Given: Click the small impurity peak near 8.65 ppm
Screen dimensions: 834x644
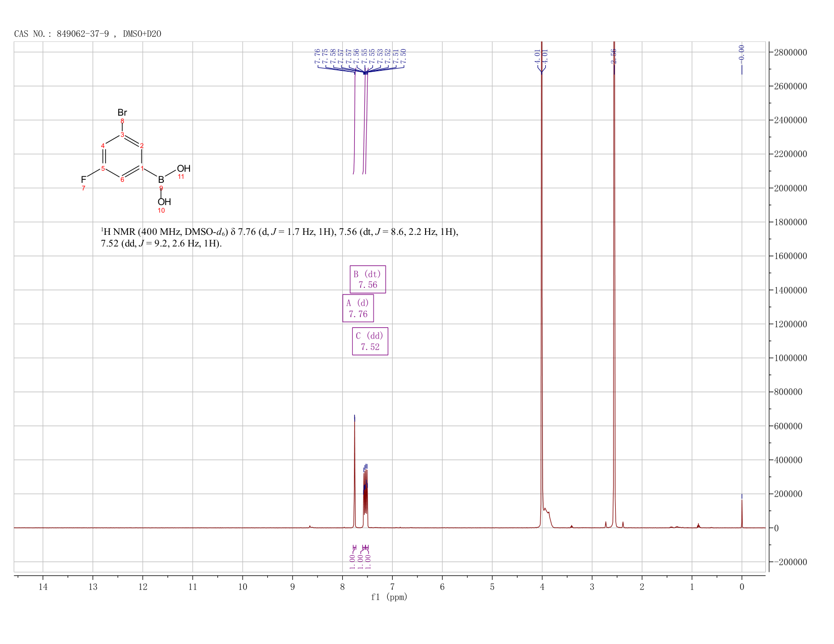Looking at the screenshot, I should [x=309, y=526].
